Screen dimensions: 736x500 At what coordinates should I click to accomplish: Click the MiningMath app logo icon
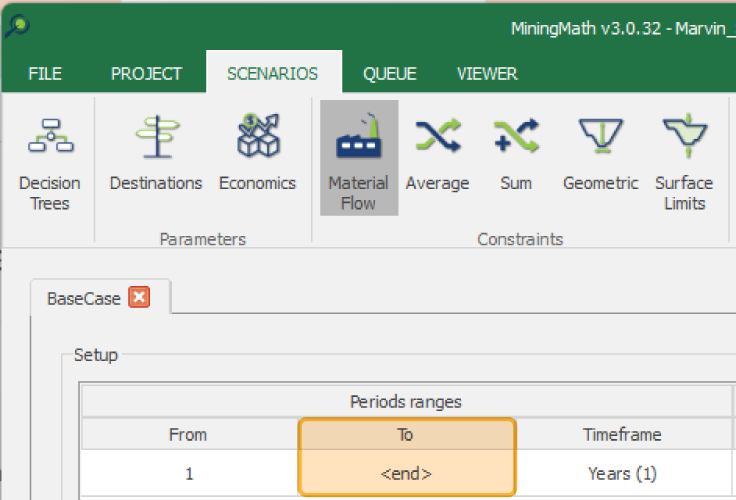pyautogui.click(x=17, y=26)
